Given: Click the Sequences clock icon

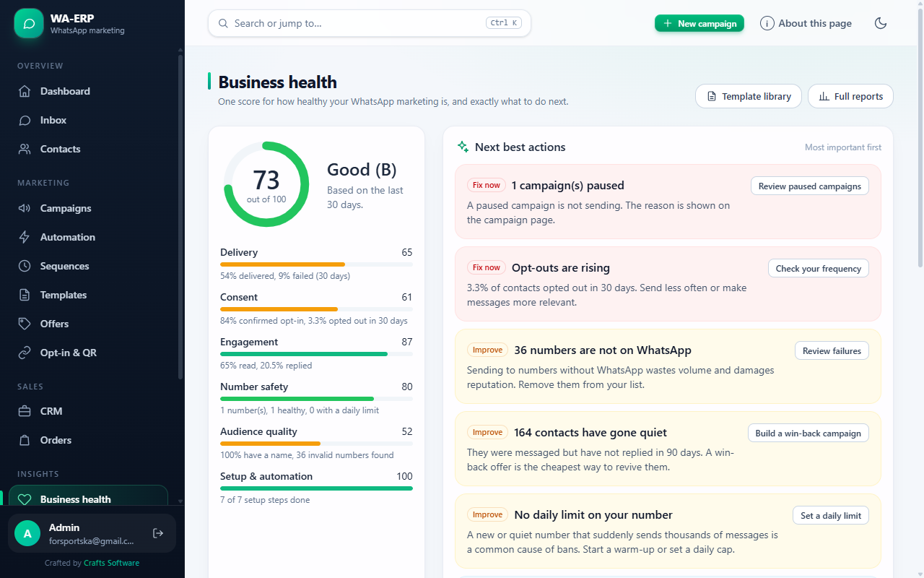Looking at the screenshot, I should pos(25,266).
